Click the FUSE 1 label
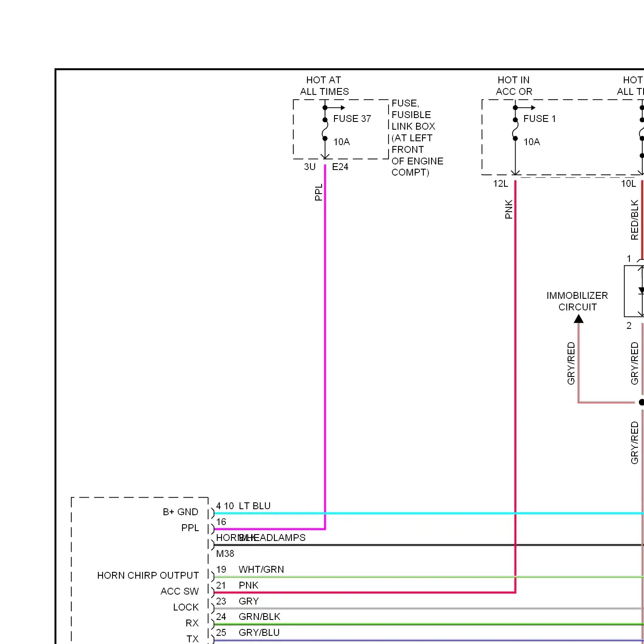 pos(539,118)
